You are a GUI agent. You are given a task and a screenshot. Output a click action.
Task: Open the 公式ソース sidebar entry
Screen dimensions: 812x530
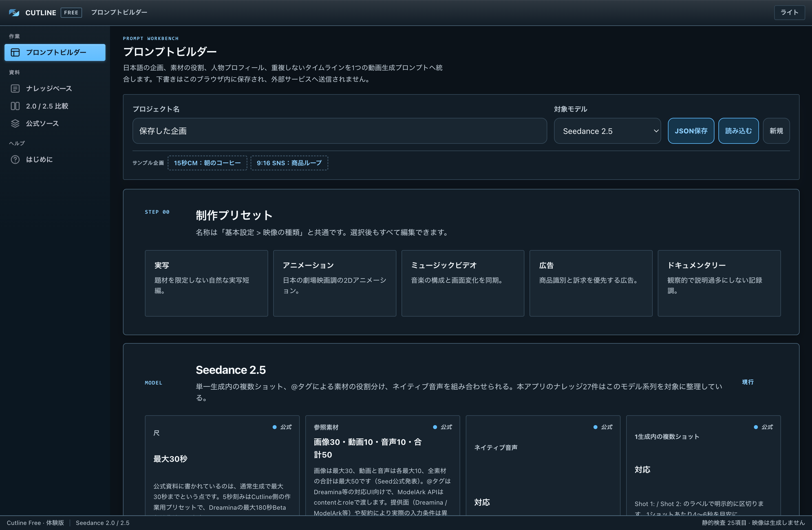pyautogui.click(x=55, y=123)
